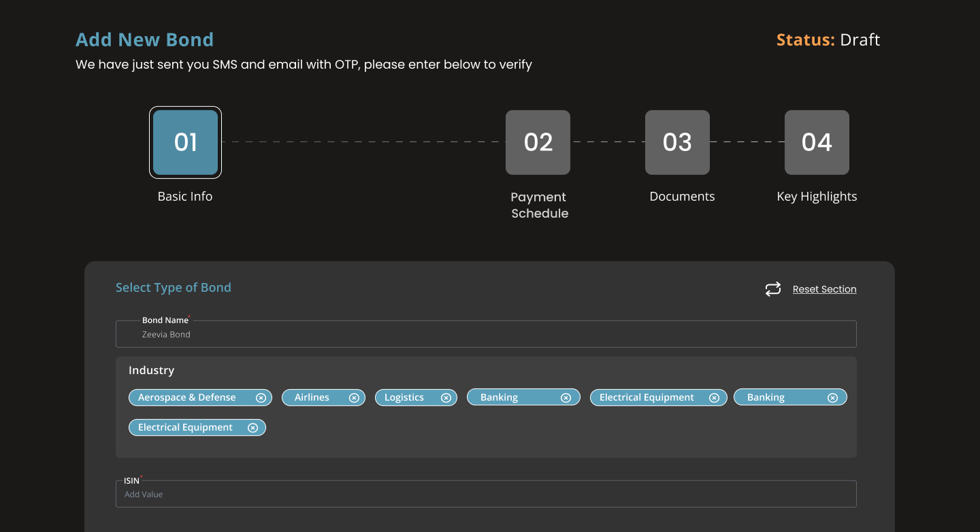The image size is (980, 532).
Task: Click the reset arrows icon beside Reset Section
Action: pos(773,289)
